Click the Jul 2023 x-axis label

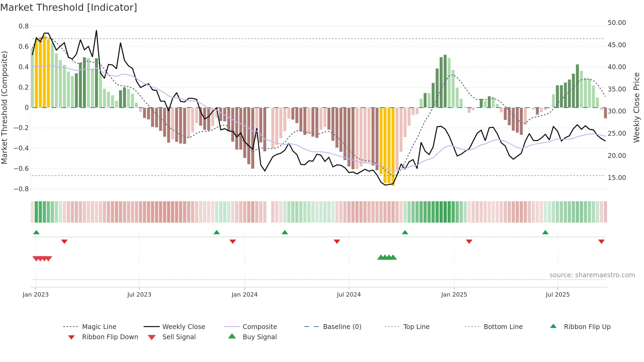pyautogui.click(x=139, y=295)
